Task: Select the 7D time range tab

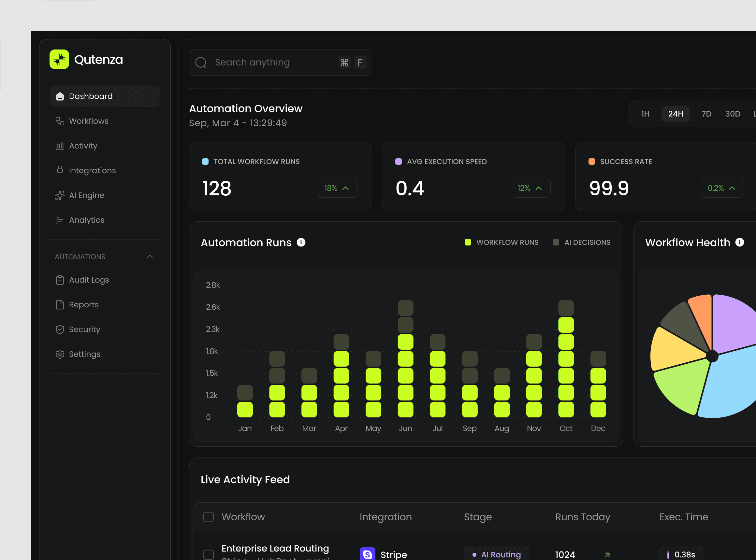Action: click(x=706, y=114)
